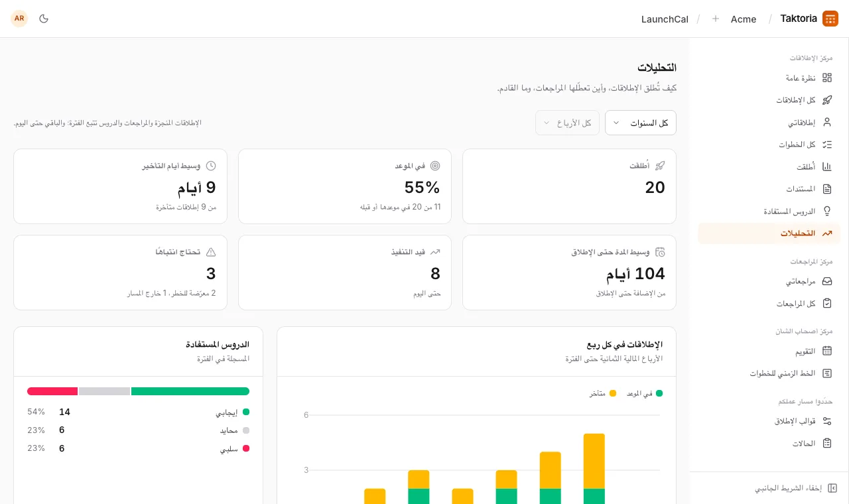Click the plus icon next to Acme
This screenshot has height=504, width=849.
click(716, 19)
